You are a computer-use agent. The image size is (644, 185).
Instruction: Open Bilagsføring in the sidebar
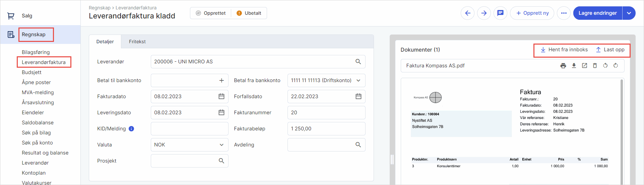[36, 52]
